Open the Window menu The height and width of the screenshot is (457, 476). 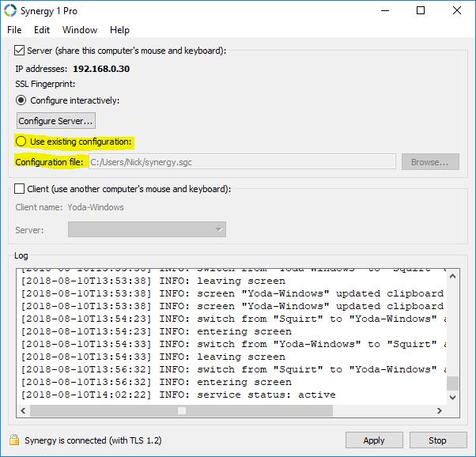pyautogui.click(x=80, y=30)
